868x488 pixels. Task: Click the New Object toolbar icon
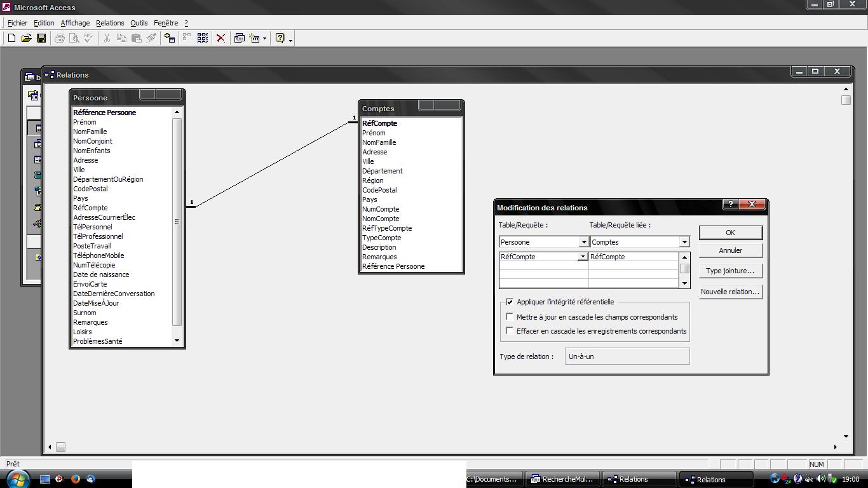coord(255,38)
